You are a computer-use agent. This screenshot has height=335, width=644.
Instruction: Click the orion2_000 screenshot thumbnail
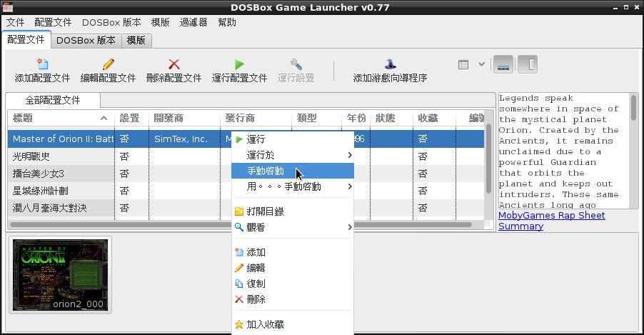pyautogui.click(x=61, y=275)
